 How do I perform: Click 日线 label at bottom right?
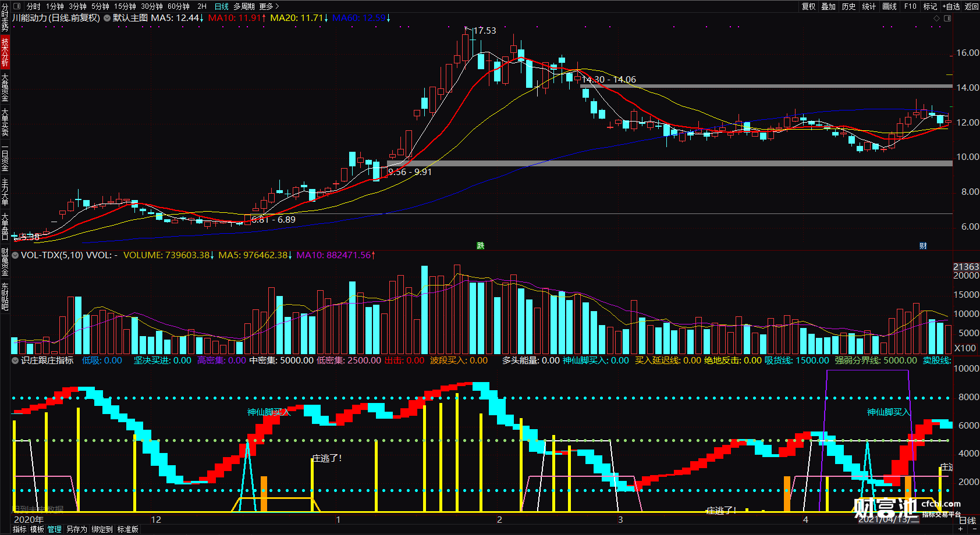click(x=967, y=520)
